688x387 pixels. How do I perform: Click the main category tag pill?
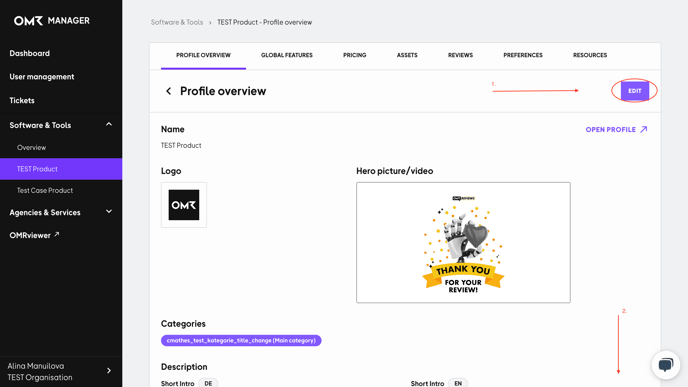point(241,340)
